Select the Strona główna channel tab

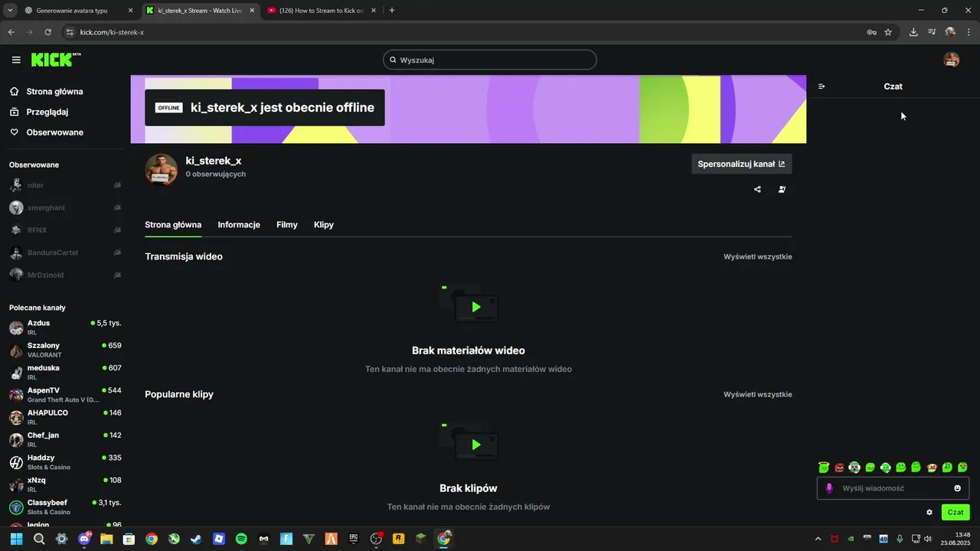(x=173, y=225)
